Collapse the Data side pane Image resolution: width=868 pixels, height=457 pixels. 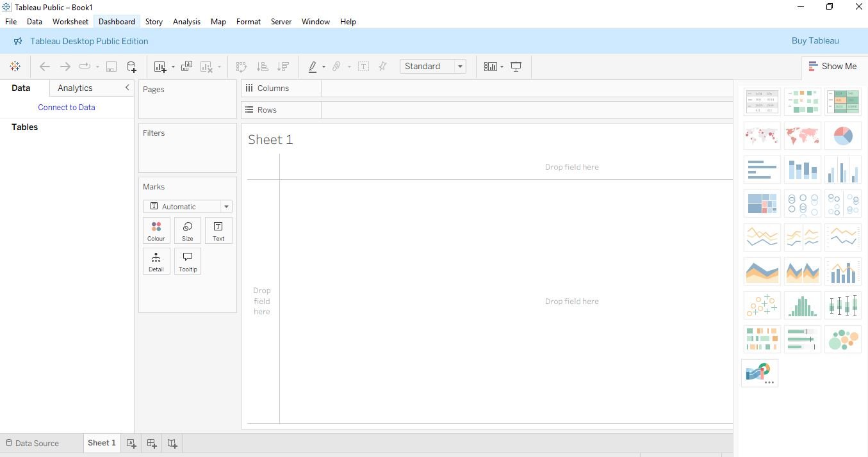click(127, 88)
